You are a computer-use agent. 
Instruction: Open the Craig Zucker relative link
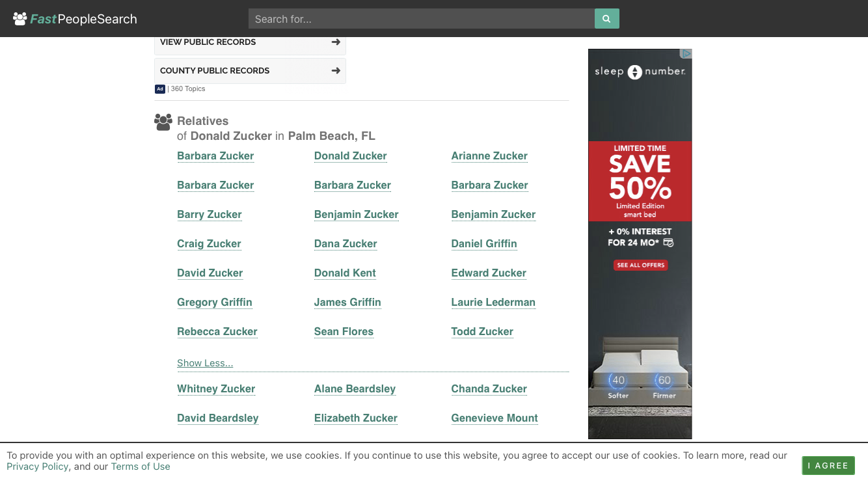point(209,244)
